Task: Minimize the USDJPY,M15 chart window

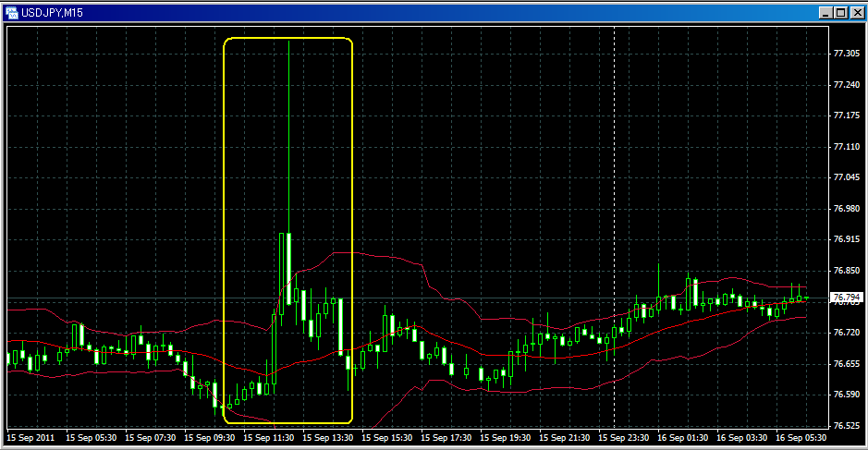Action: pos(825,12)
